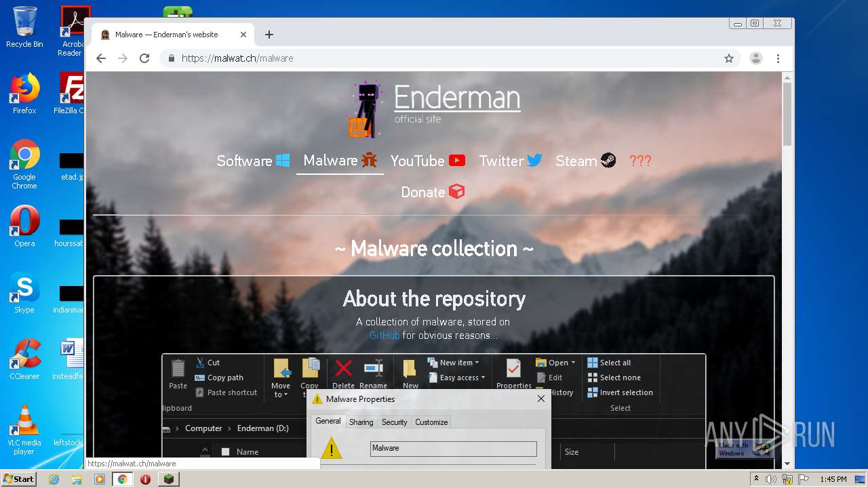Click the scrollbar down arrow
The image size is (868, 488).
pyautogui.click(x=787, y=464)
